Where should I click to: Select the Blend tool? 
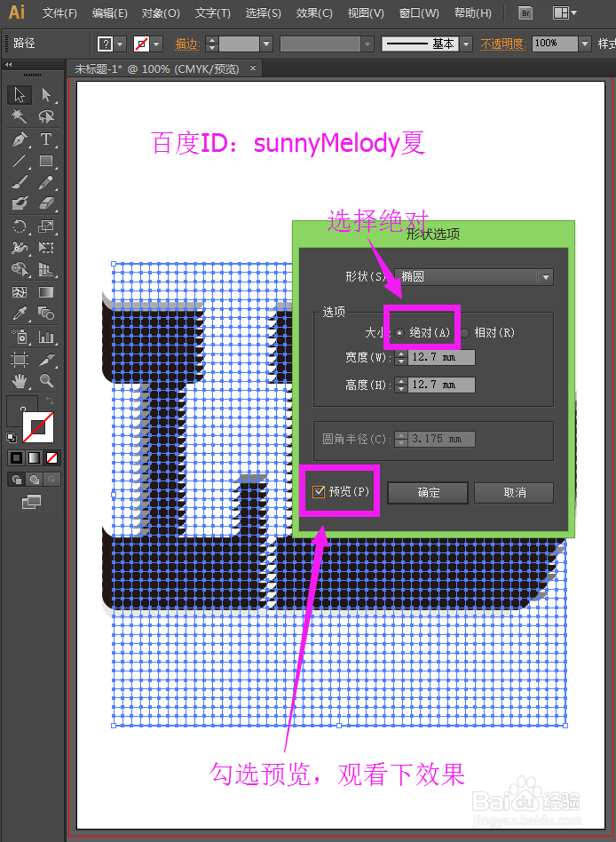(46, 314)
